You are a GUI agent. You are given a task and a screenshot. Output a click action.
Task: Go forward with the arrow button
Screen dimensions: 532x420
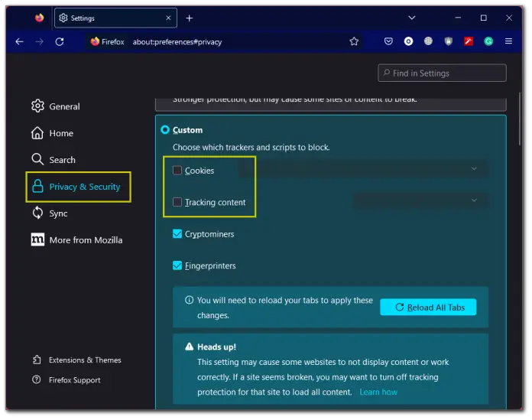coord(39,42)
